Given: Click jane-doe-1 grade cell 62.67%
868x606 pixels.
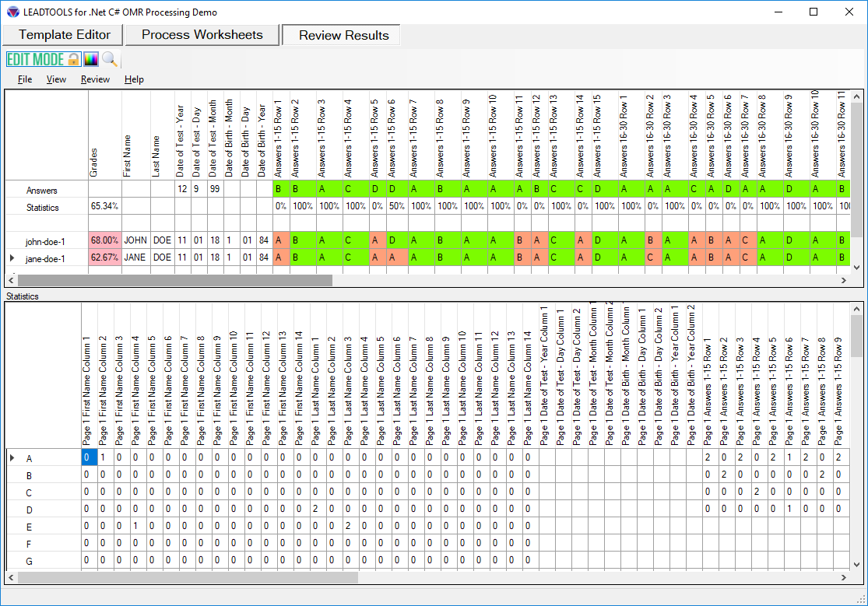Looking at the screenshot, I should tap(104, 258).
